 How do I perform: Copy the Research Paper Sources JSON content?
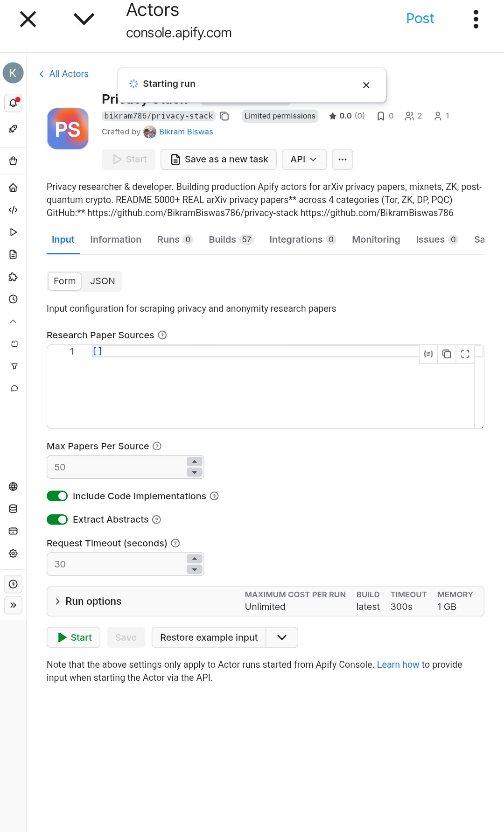pyautogui.click(x=447, y=354)
